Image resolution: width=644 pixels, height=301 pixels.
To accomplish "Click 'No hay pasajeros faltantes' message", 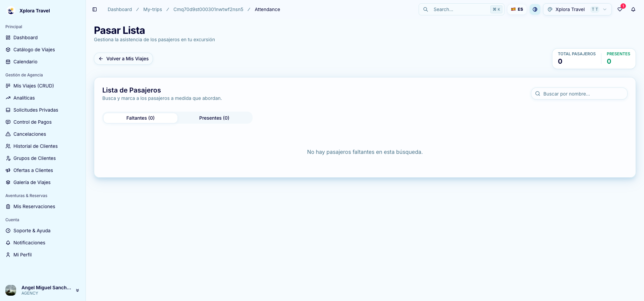I will click(x=365, y=152).
